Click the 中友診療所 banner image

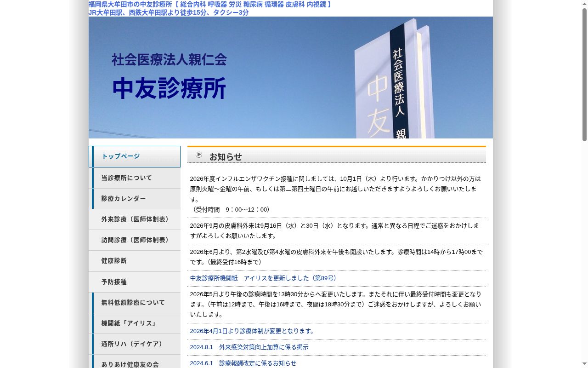[x=291, y=78]
